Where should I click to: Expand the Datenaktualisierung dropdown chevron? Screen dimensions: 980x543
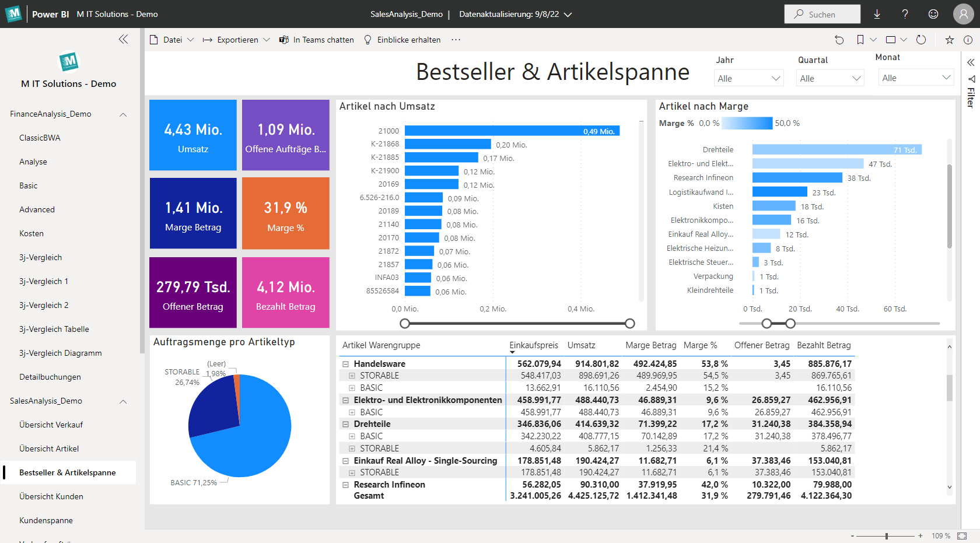[x=568, y=14]
